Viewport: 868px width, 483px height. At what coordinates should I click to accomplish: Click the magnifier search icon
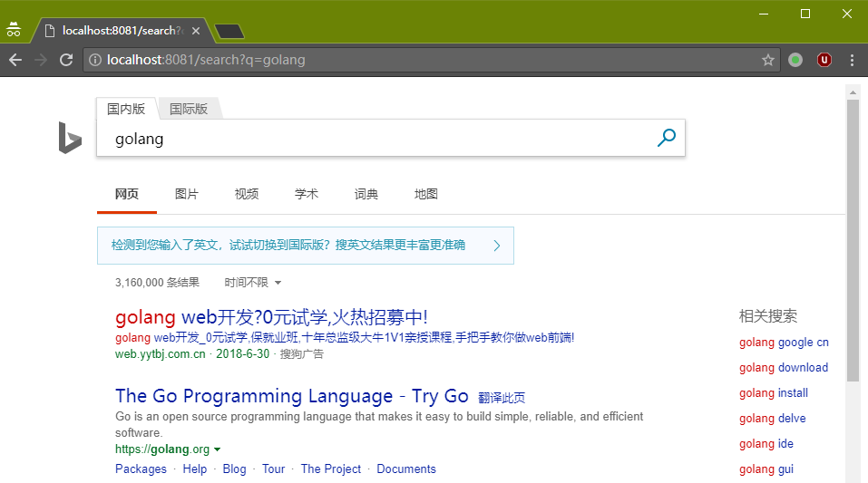tap(667, 138)
